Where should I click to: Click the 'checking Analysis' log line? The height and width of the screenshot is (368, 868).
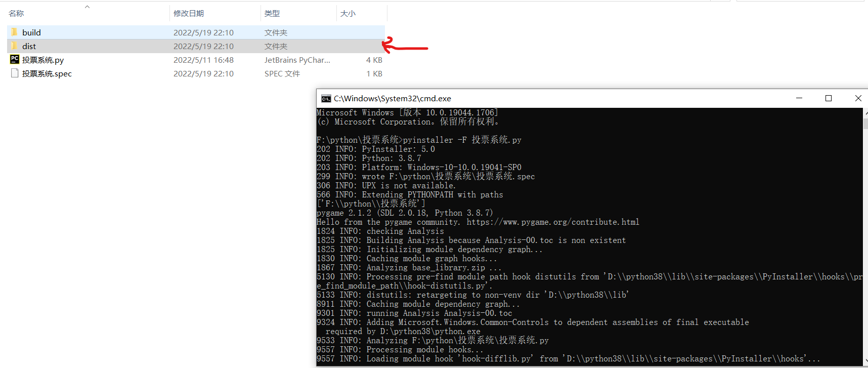[380, 231]
